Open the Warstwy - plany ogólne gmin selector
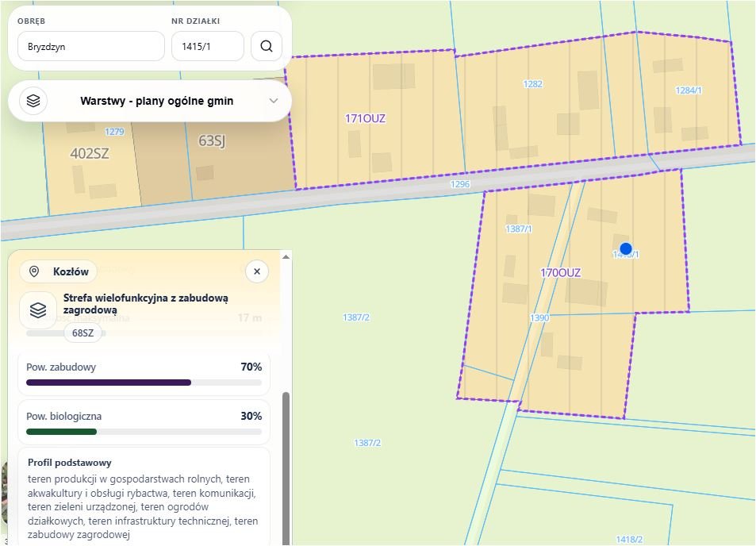 tap(150, 101)
